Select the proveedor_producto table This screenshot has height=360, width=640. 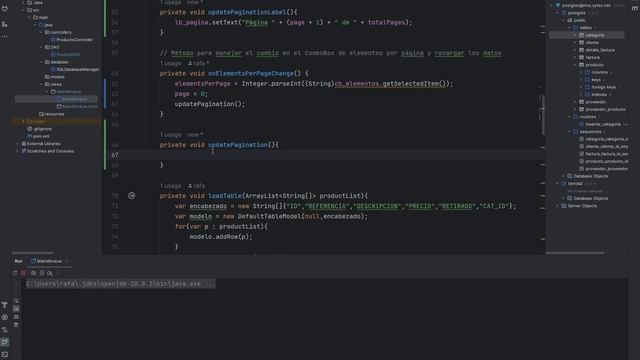click(602, 109)
